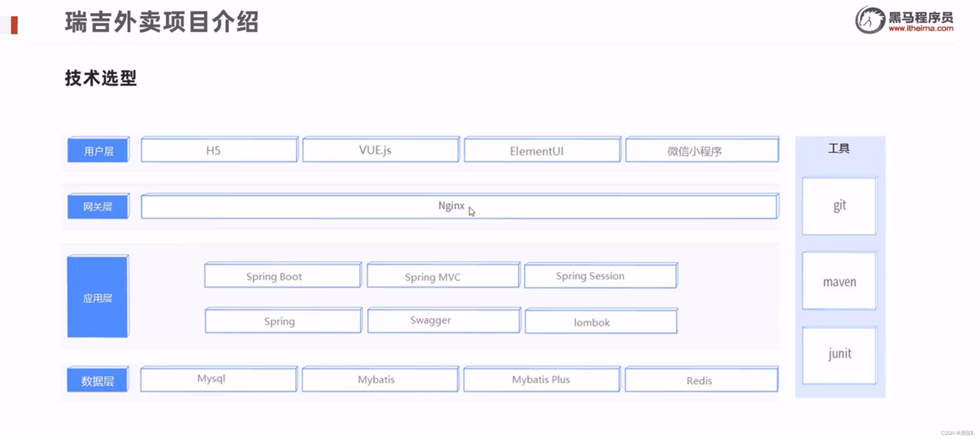Image resolution: width=980 pixels, height=439 pixels.
Task: Click the Spring Session framework block
Action: (x=591, y=276)
